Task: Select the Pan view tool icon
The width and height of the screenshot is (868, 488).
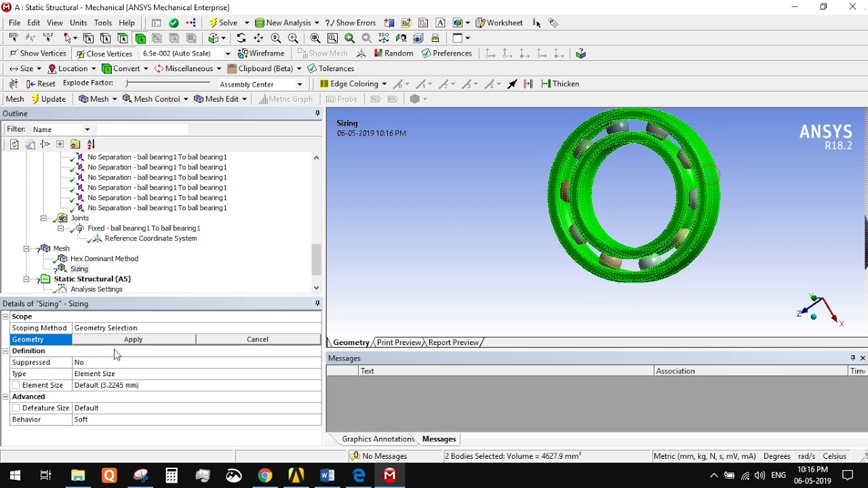Action: [258, 38]
